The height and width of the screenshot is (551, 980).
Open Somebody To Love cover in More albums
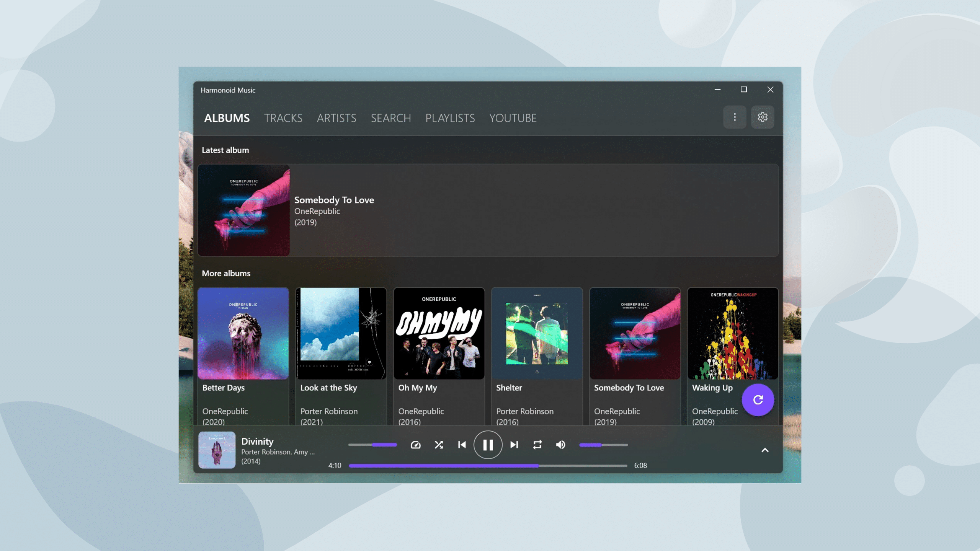(x=635, y=333)
